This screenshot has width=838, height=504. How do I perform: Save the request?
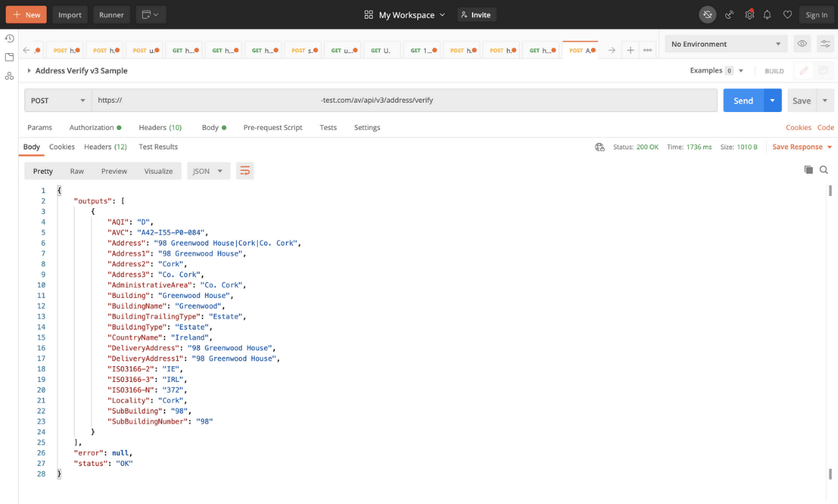click(x=801, y=101)
